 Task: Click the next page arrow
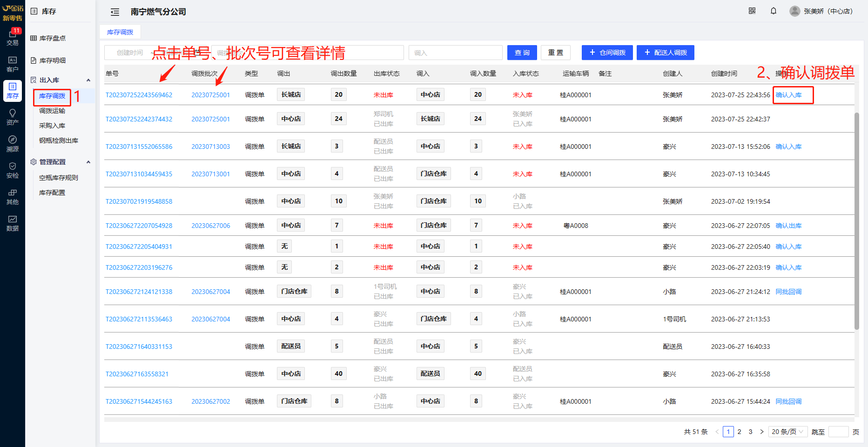tap(762, 432)
